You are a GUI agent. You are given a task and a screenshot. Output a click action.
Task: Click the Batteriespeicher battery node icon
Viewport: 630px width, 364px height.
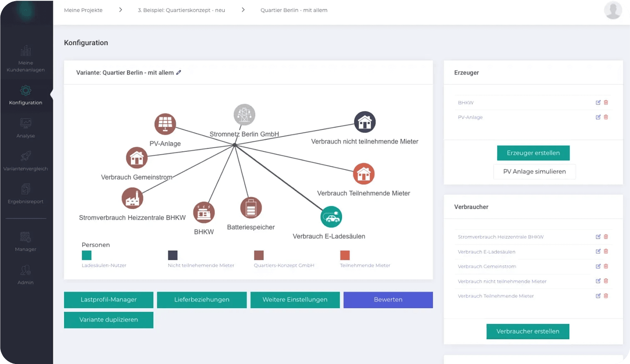(x=251, y=208)
